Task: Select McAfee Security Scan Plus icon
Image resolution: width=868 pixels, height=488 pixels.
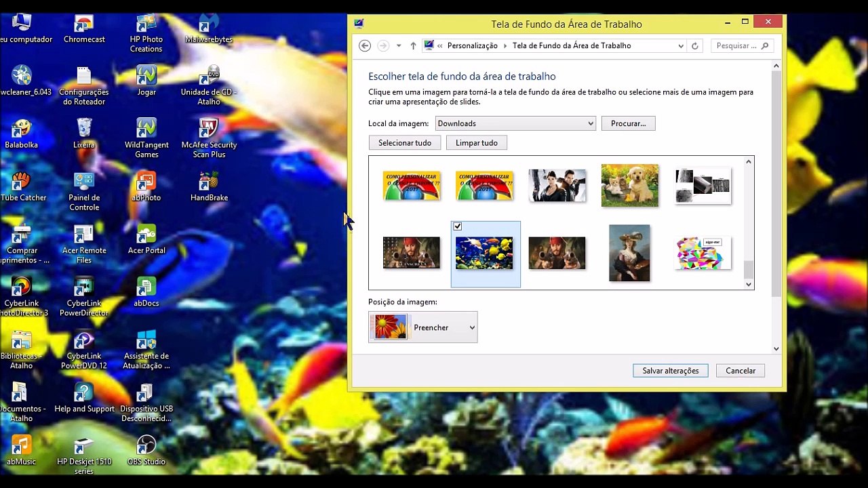Action: (x=209, y=139)
